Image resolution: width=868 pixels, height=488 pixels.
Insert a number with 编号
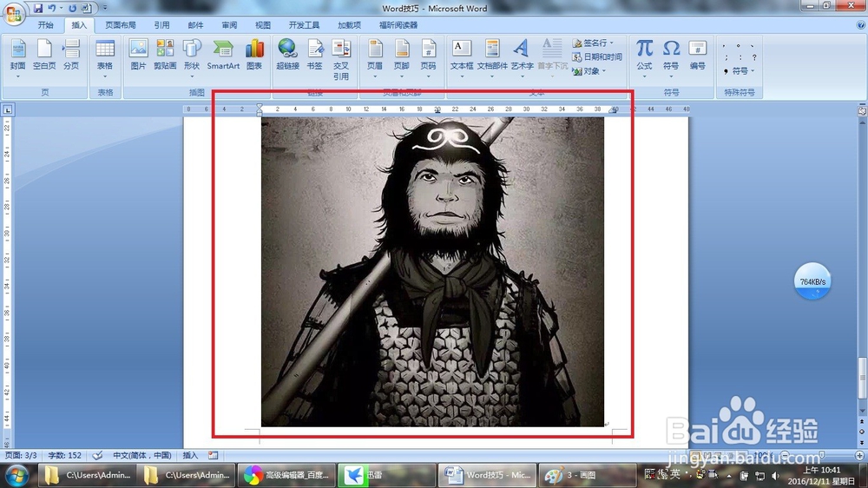click(x=698, y=56)
